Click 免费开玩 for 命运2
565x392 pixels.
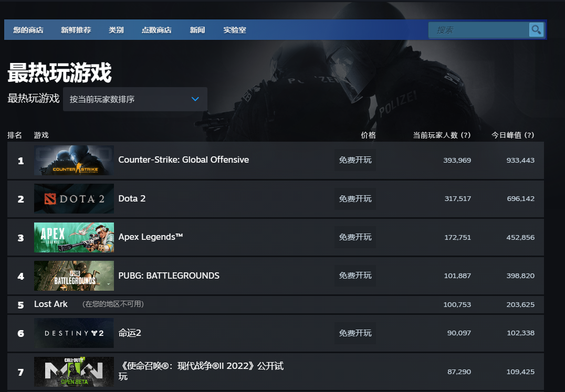[x=355, y=333]
